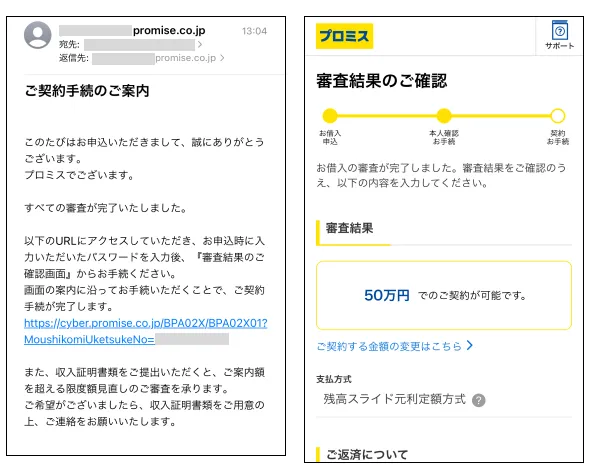This screenshot has width=598, height=472.
Task: Click the 残高スライド元利定額方式 text
Action: (395, 399)
